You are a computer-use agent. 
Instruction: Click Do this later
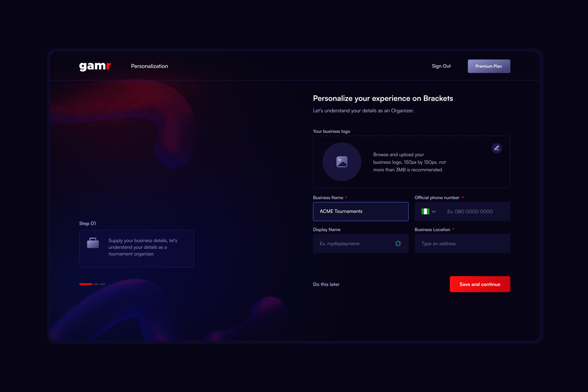coord(326,284)
